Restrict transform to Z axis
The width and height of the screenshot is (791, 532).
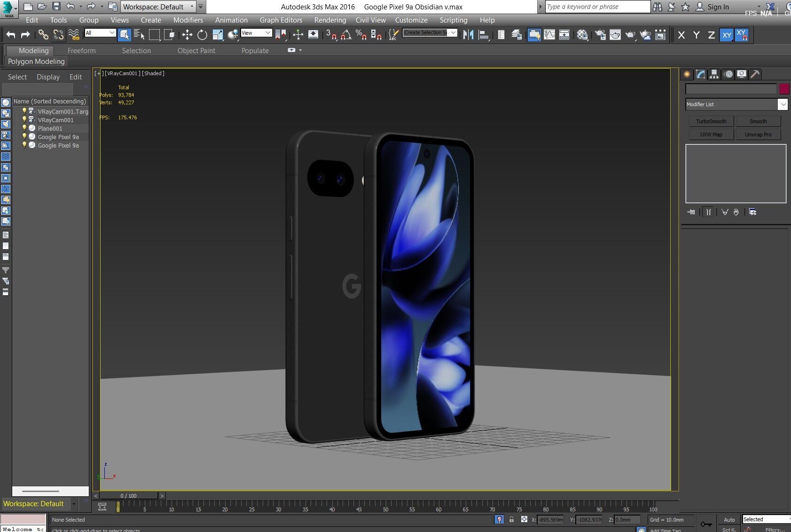coord(712,35)
